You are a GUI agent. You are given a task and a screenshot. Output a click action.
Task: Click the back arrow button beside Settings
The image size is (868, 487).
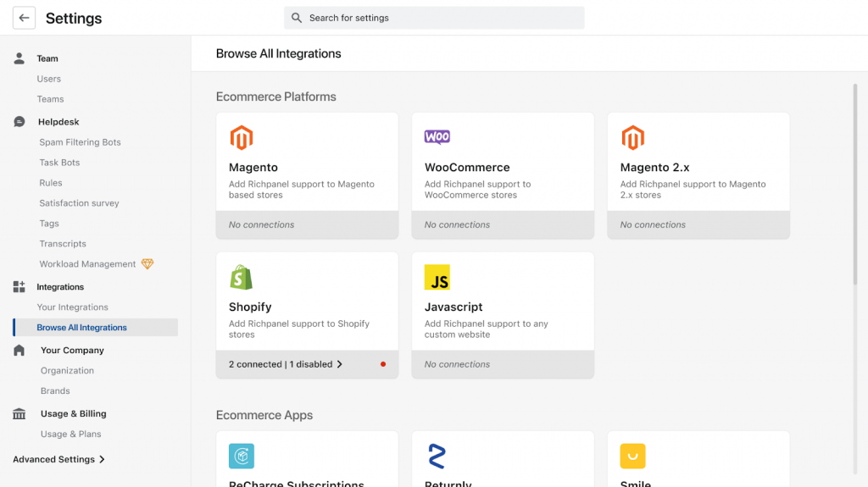click(x=24, y=18)
